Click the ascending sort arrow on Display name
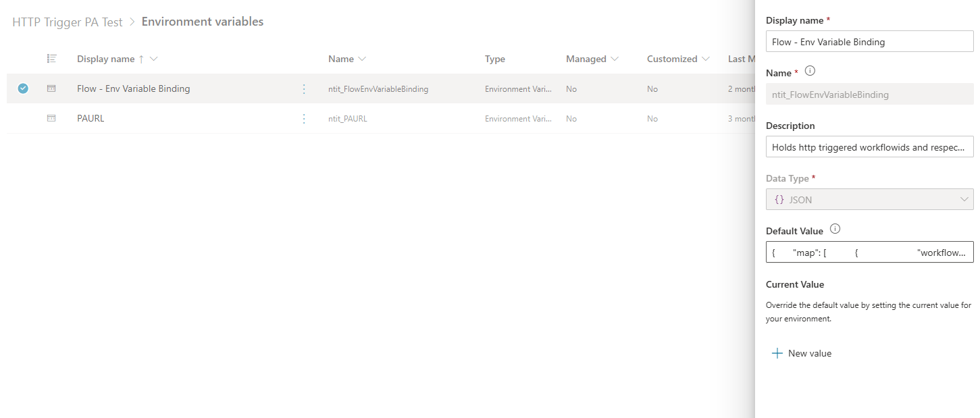Viewport: 980px width, 418px height. pyautogui.click(x=140, y=59)
